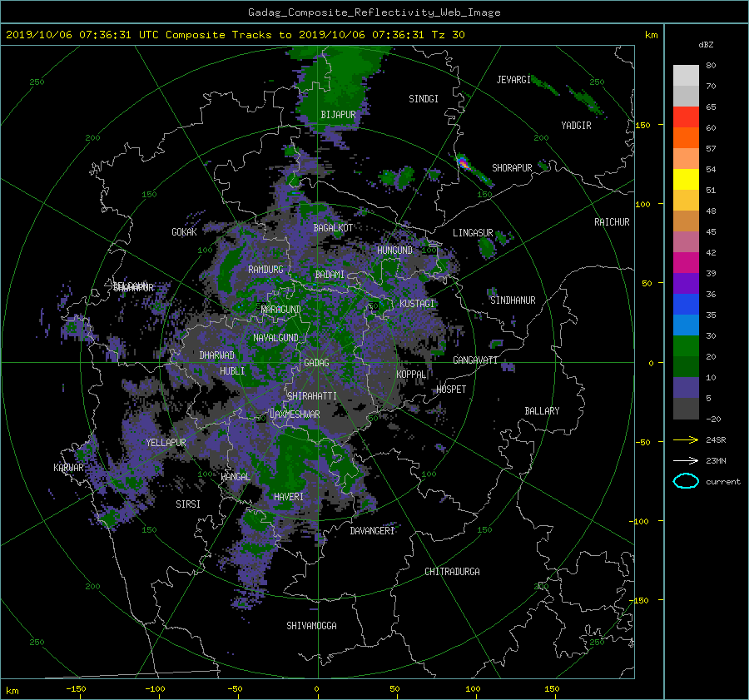Image resolution: width=749 pixels, height=700 pixels.
Task: Click the yellow 24SR arrow legend icon
Action: tap(686, 440)
